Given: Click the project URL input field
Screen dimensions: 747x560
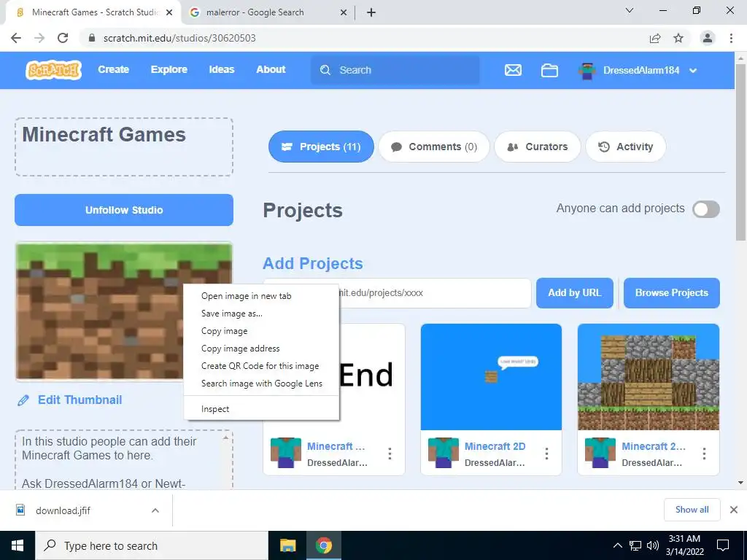Looking at the screenshot, I should coord(397,293).
